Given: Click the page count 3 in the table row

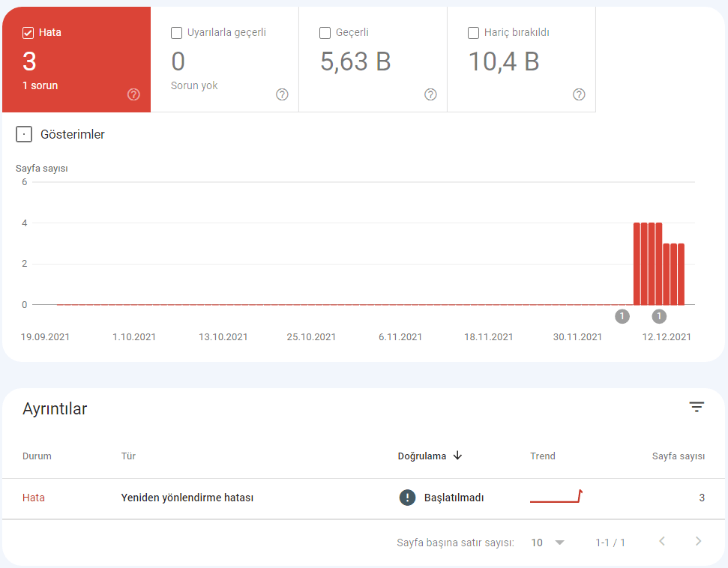Looking at the screenshot, I should tap(702, 498).
